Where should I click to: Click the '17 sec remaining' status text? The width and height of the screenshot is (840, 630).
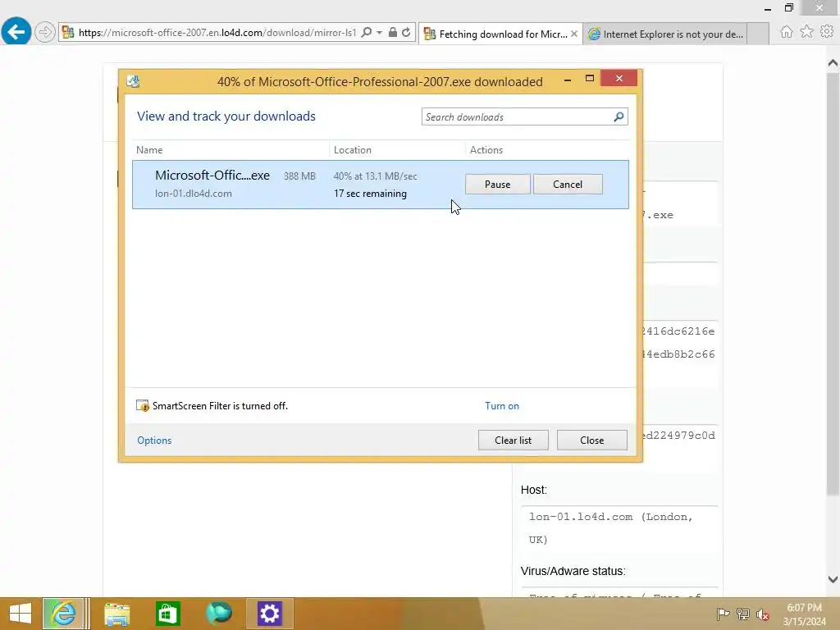click(370, 194)
